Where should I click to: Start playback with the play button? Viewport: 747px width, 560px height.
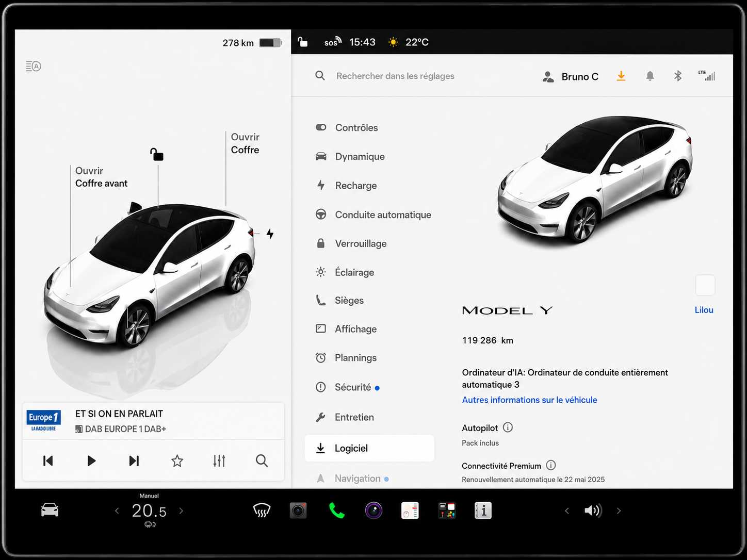coord(91,460)
